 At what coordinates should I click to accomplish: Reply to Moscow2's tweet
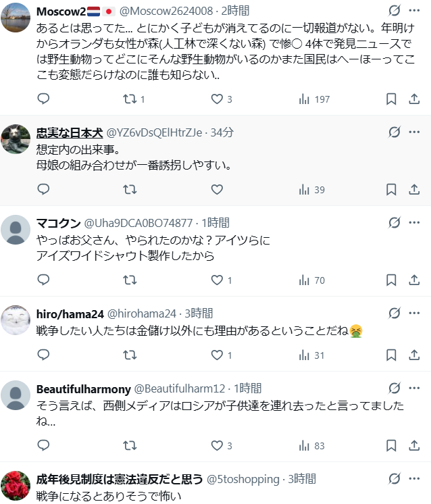coord(43,99)
